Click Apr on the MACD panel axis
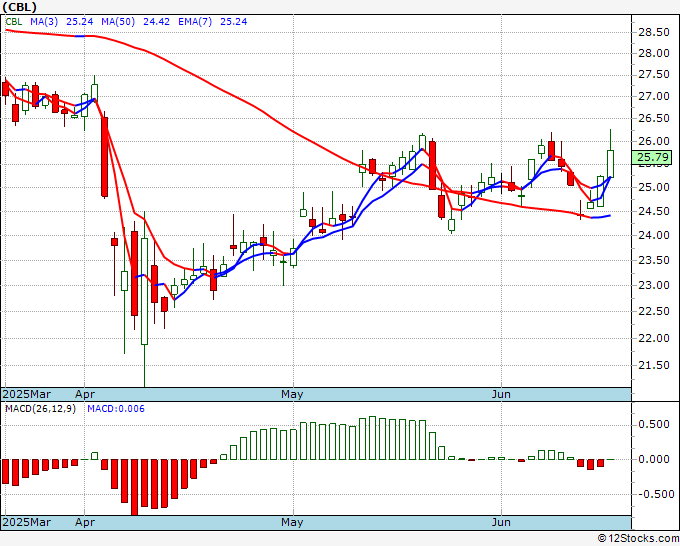The width and height of the screenshot is (680, 546). (x=85, y=522)
